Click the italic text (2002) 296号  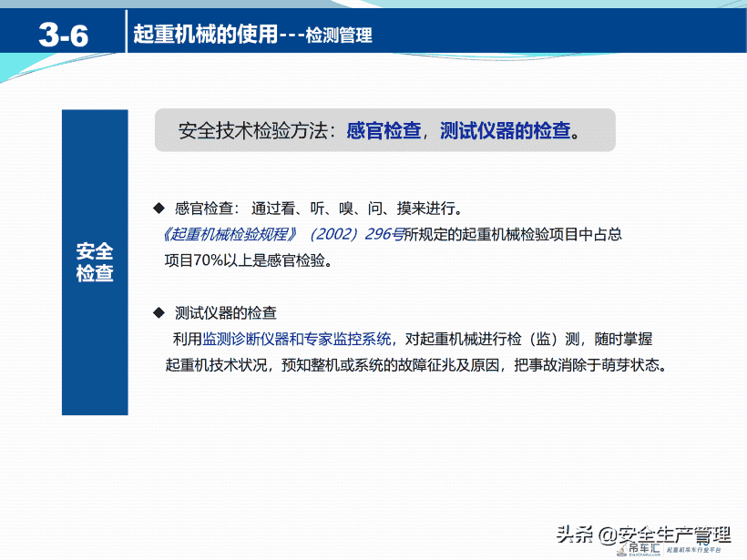click(x=357, y=234)
